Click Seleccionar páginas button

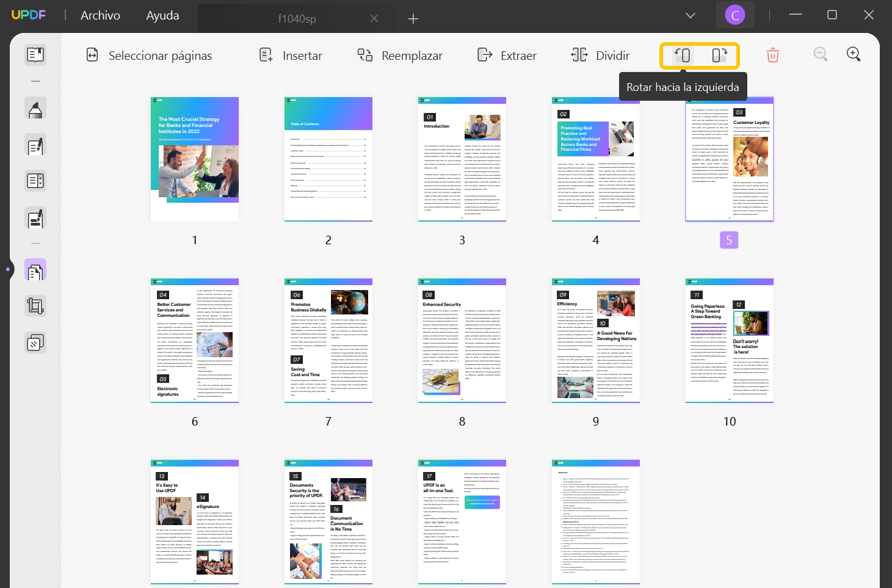pyautogui.click(x=149, y=56)
